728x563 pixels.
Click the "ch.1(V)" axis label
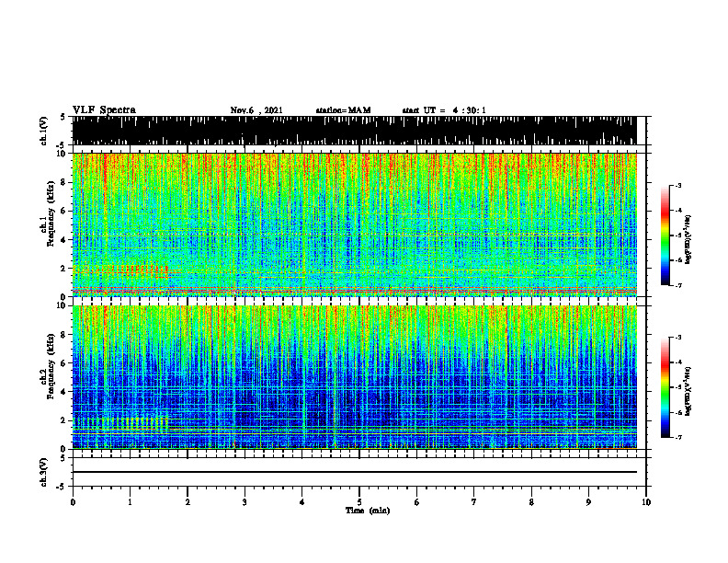44,131
